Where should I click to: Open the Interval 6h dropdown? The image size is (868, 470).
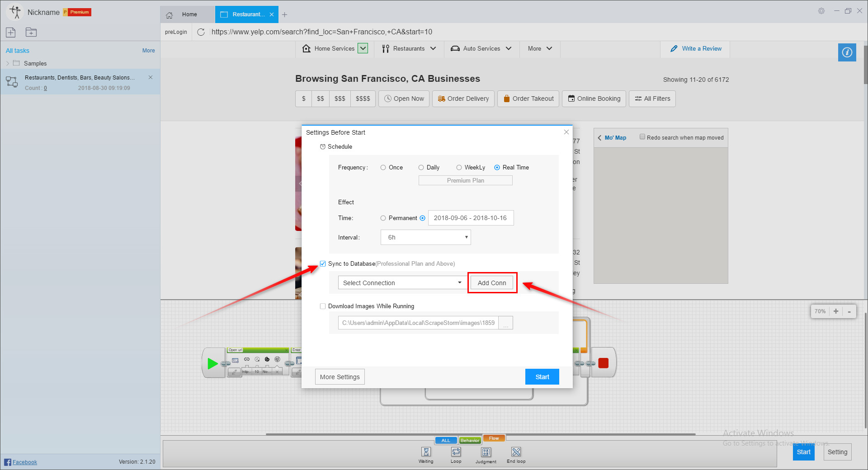coord(425,237)
